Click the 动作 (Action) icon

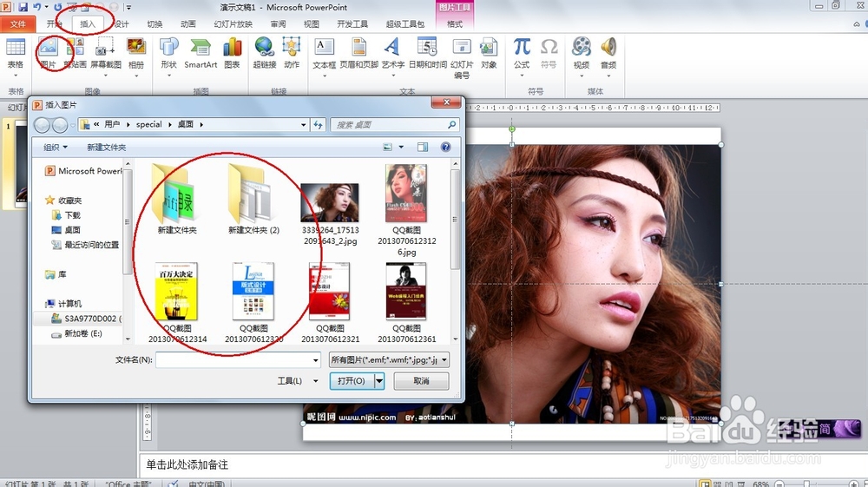point(292,54)
